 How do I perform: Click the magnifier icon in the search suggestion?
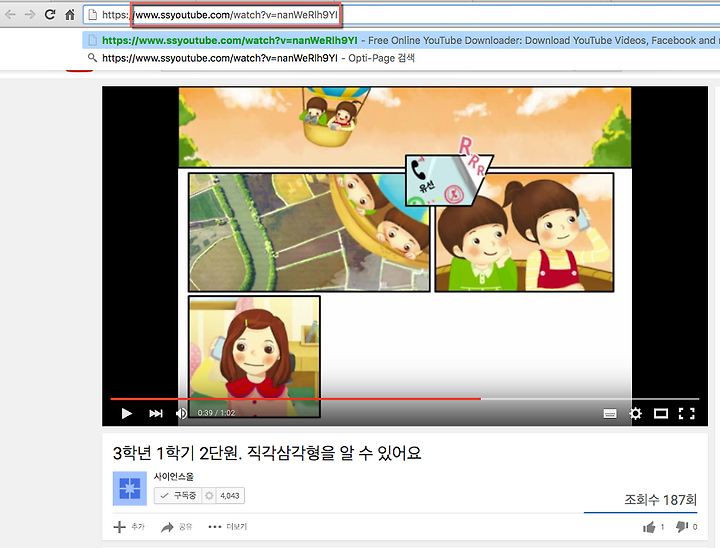[x=92, y=58]
